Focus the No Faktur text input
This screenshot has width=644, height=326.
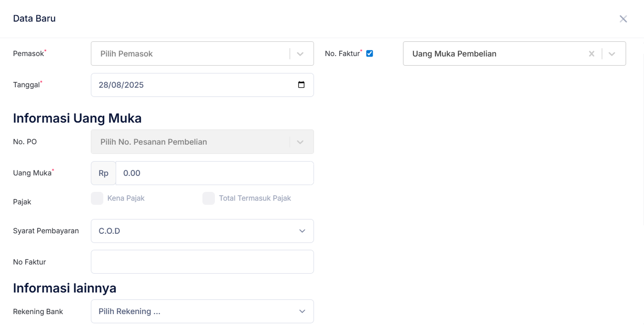click(x=202, y=262)
